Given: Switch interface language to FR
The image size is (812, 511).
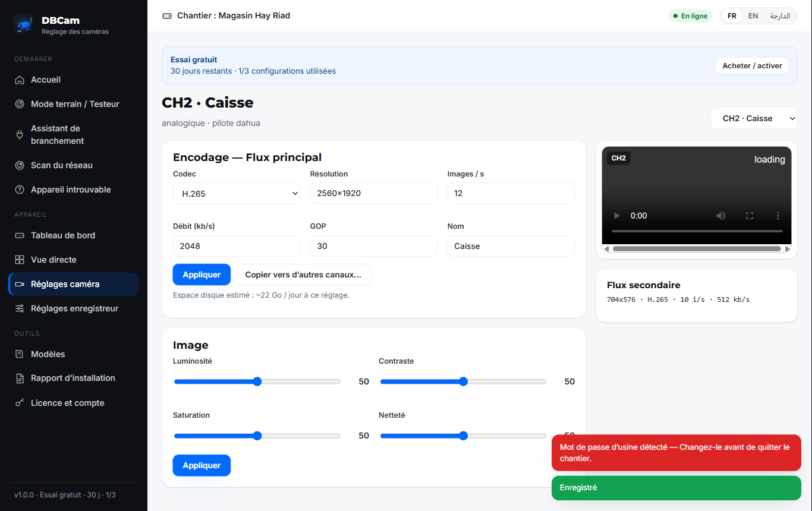Looking at the screenshot, I should (x=732, y=16).
